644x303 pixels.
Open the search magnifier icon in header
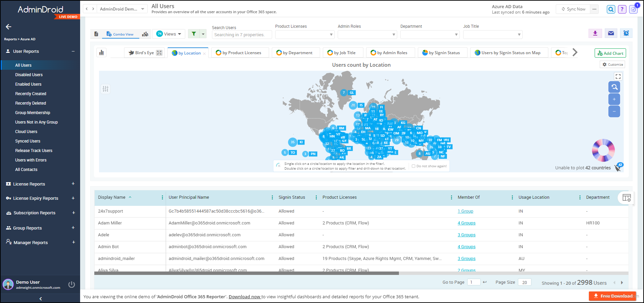point(611,9)
